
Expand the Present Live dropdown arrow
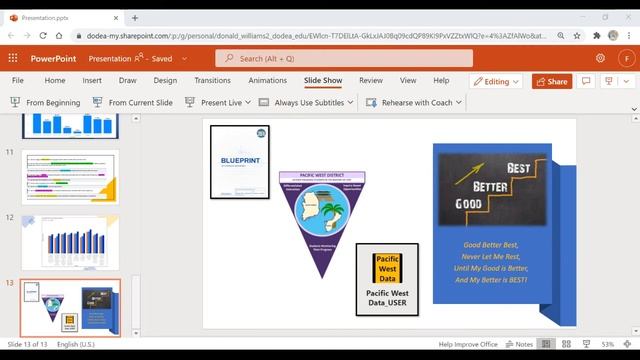pyautogui.click(x=248, y=102)
